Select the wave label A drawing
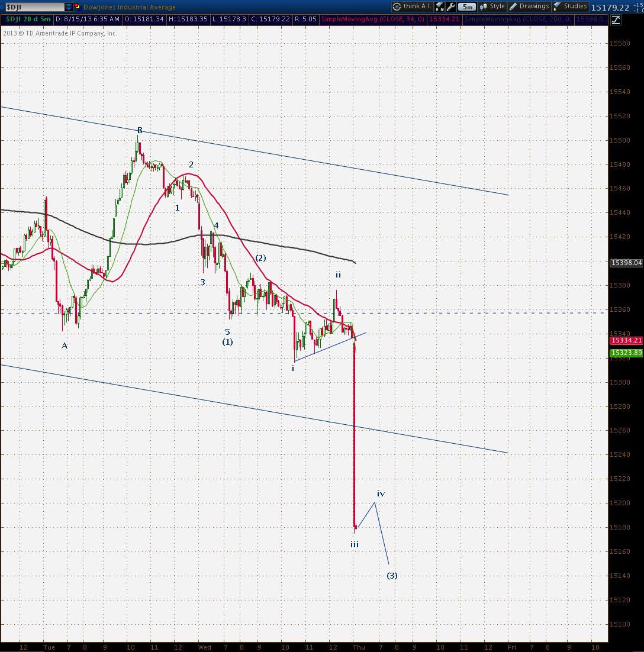The image size is (644, 652). point(65,346)
